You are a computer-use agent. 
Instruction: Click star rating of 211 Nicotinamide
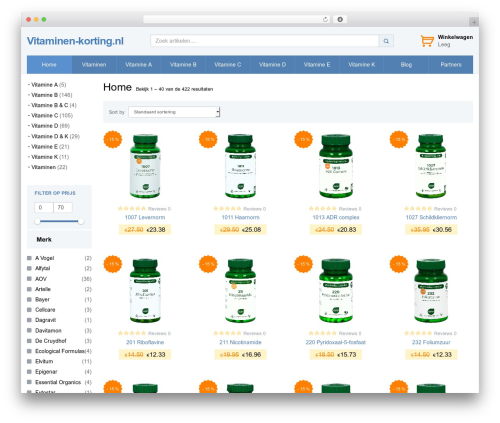[x=227, y=333]
